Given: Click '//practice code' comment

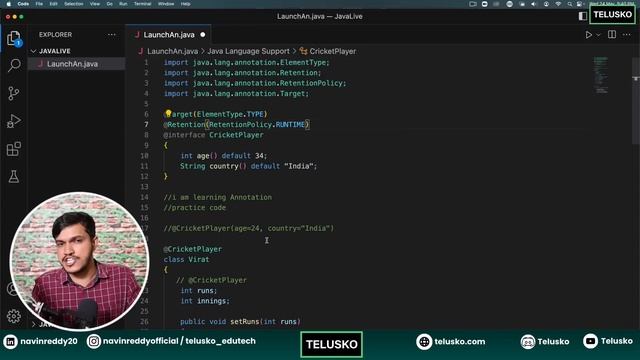Looking at the screenshot, I should (195, 208).
